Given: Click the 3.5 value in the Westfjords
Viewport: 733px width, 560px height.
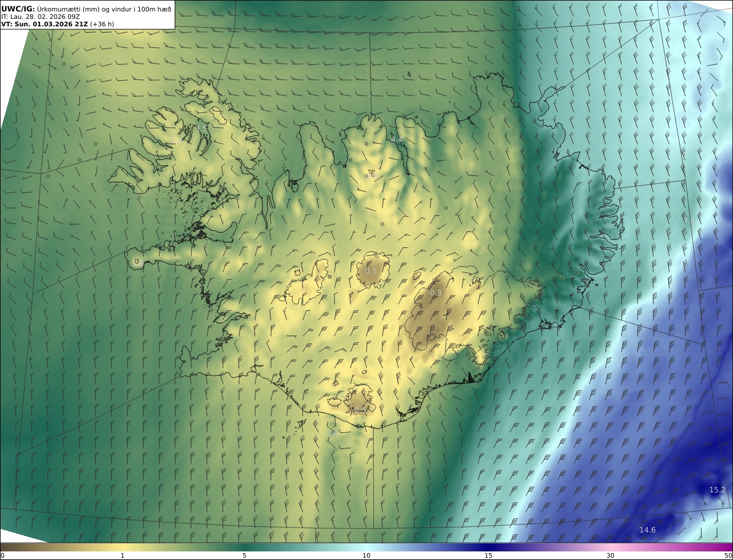Looking at the screenshot, I should coord(201,128).
